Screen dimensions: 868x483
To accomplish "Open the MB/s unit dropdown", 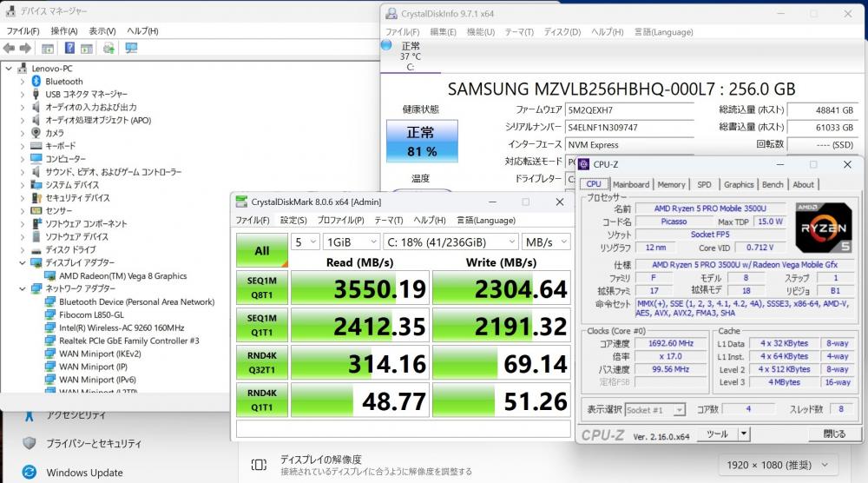I will (546, 242).
